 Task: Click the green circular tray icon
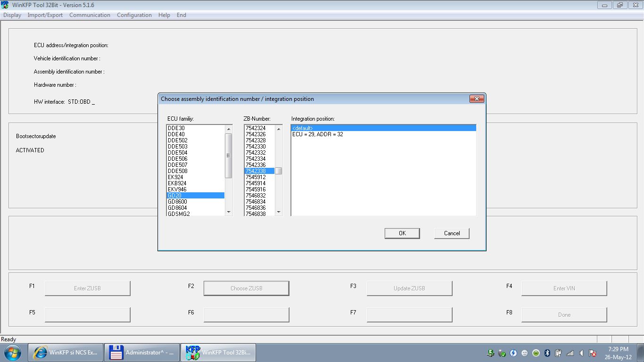click(536, 353)
